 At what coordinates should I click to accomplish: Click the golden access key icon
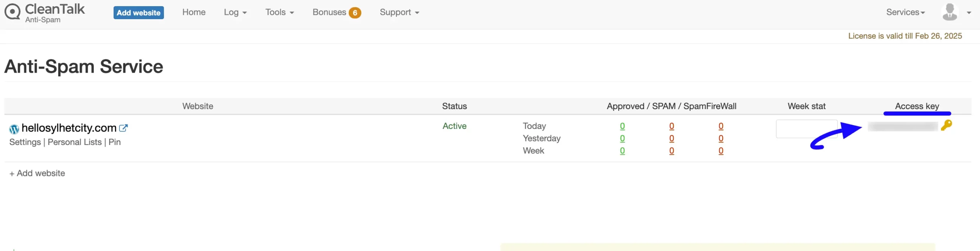coord(946,125)
